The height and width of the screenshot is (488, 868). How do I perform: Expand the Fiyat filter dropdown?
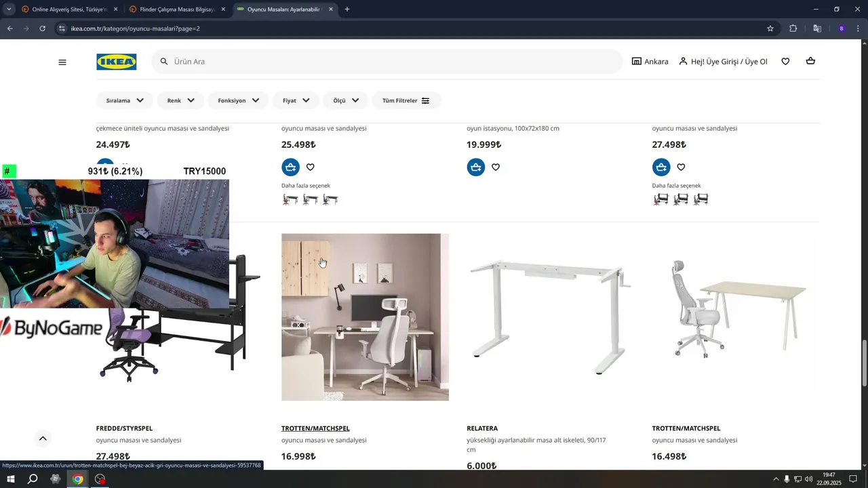tap(296, 100)
